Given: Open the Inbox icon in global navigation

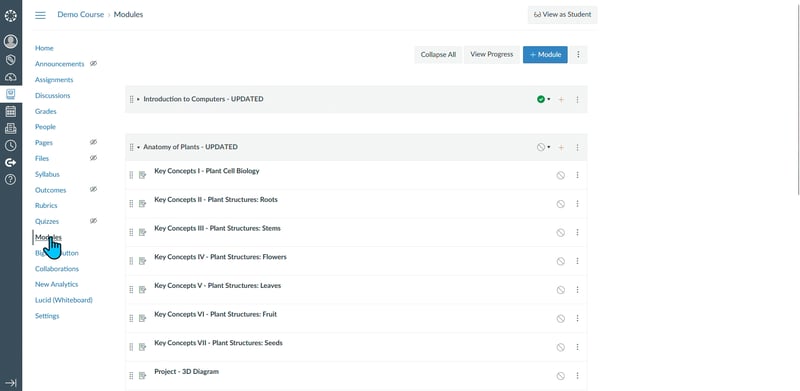Looking at the screenshot, I should tap(11, 128).
